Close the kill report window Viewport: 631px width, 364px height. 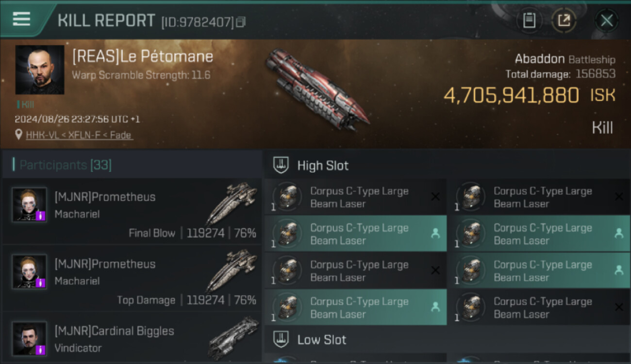coord(606,20)
